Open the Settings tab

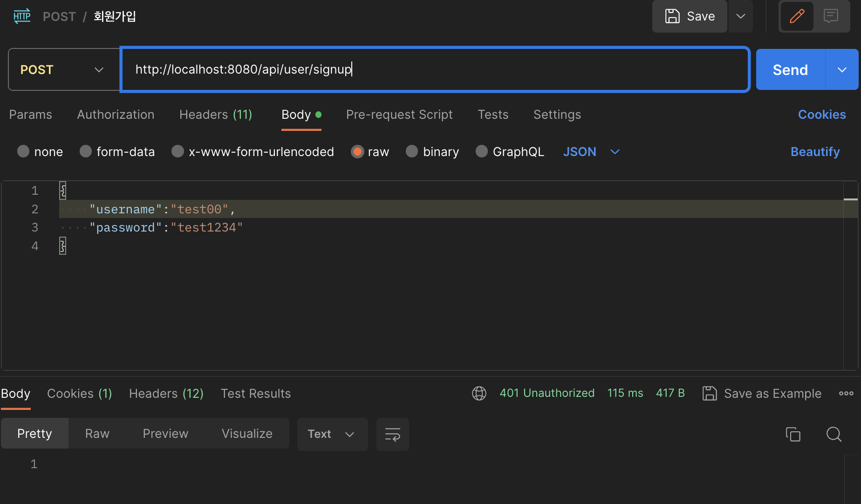click(557, 115)
